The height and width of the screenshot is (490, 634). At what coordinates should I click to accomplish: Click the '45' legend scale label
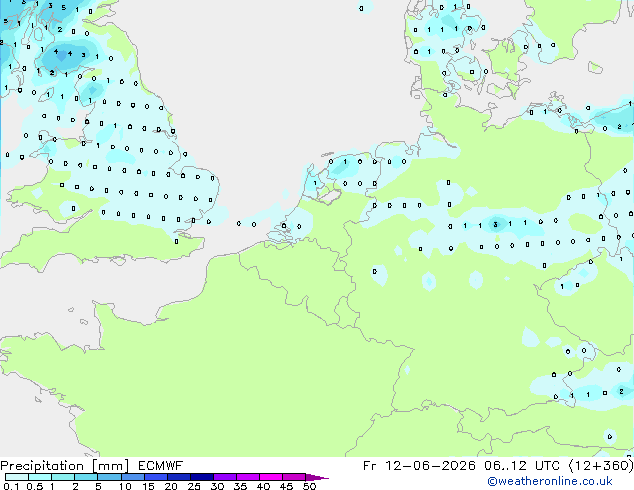[286, 486]
